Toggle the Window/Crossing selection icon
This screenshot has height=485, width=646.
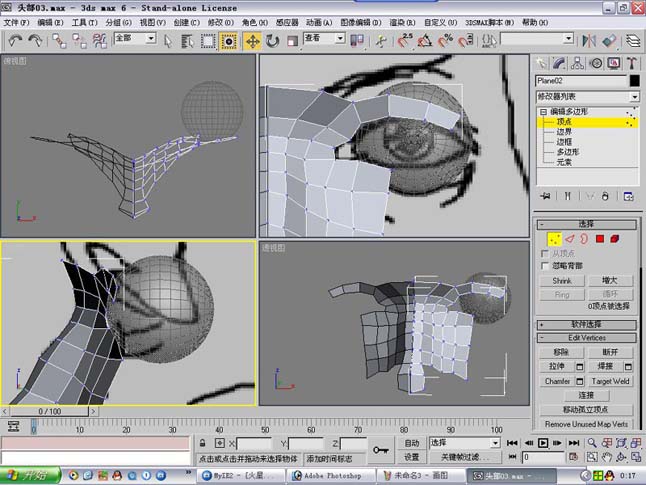point(228,41)
